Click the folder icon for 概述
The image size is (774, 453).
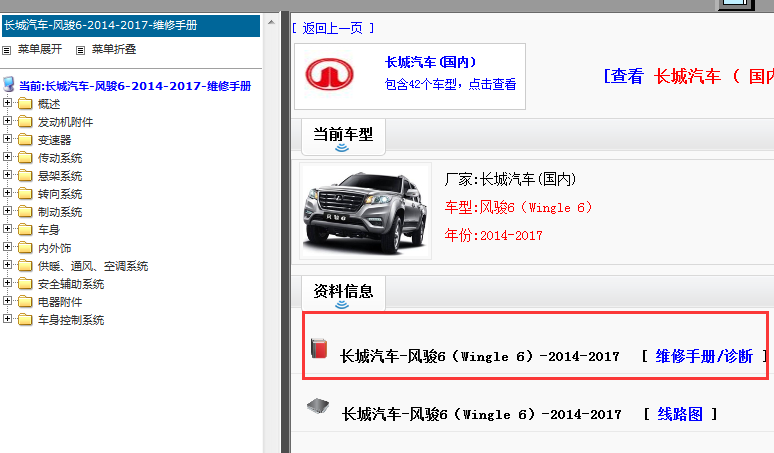coord(25,104)
